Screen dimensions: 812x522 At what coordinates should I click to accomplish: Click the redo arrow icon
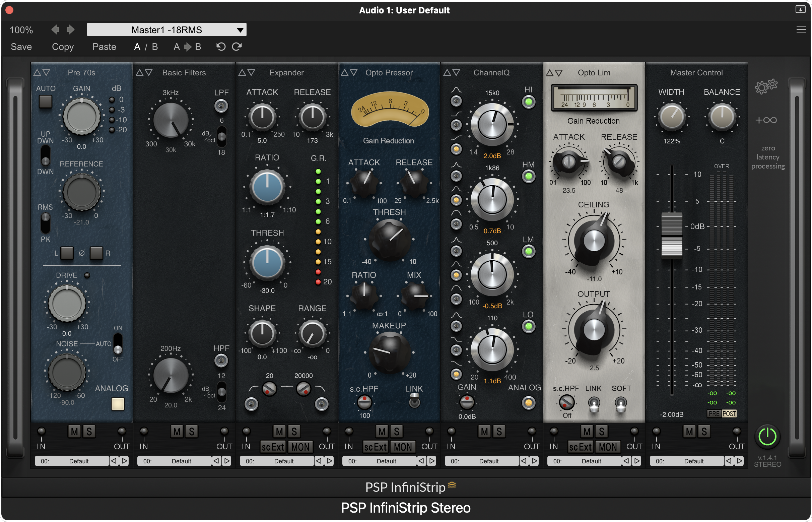coord(237,47)
